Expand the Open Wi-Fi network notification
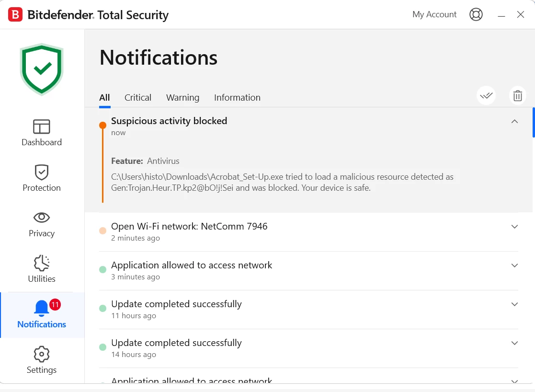Screen dimensions: 535x392 (514, 227)
